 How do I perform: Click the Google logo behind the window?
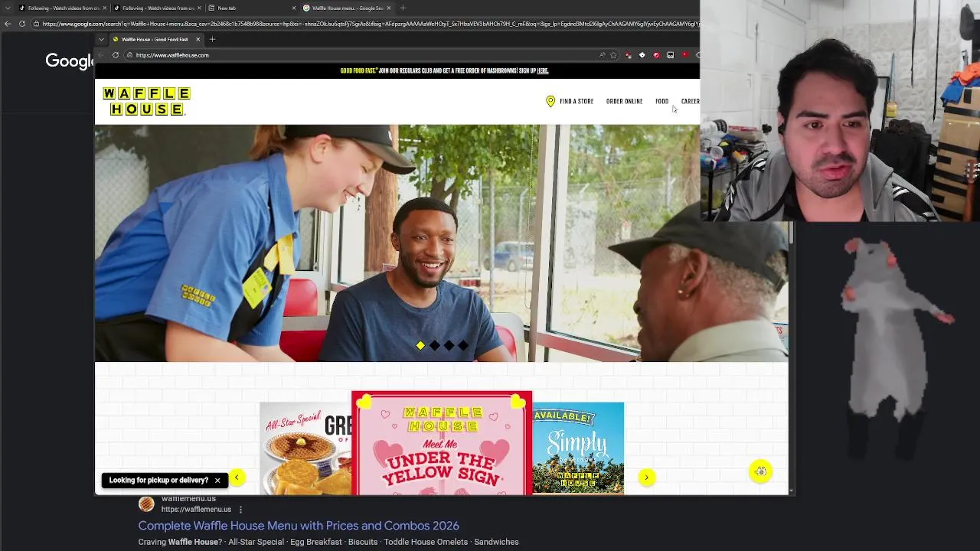(70, 61)
